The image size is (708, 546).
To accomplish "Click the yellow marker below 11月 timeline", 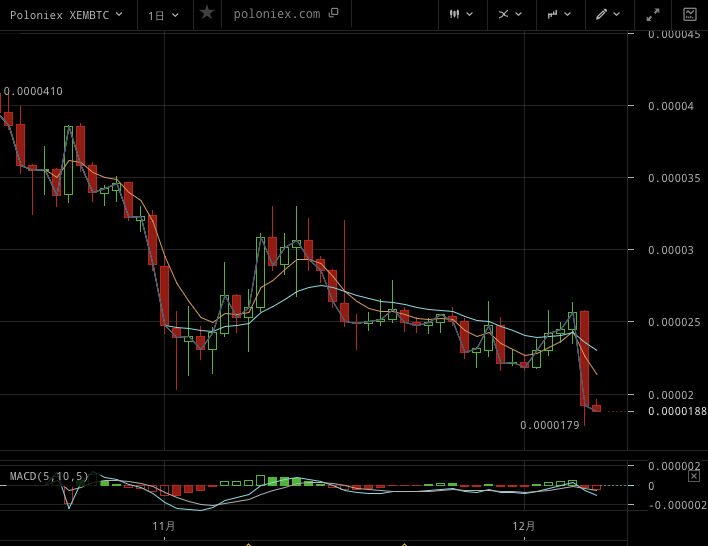I will coord(248,545).
